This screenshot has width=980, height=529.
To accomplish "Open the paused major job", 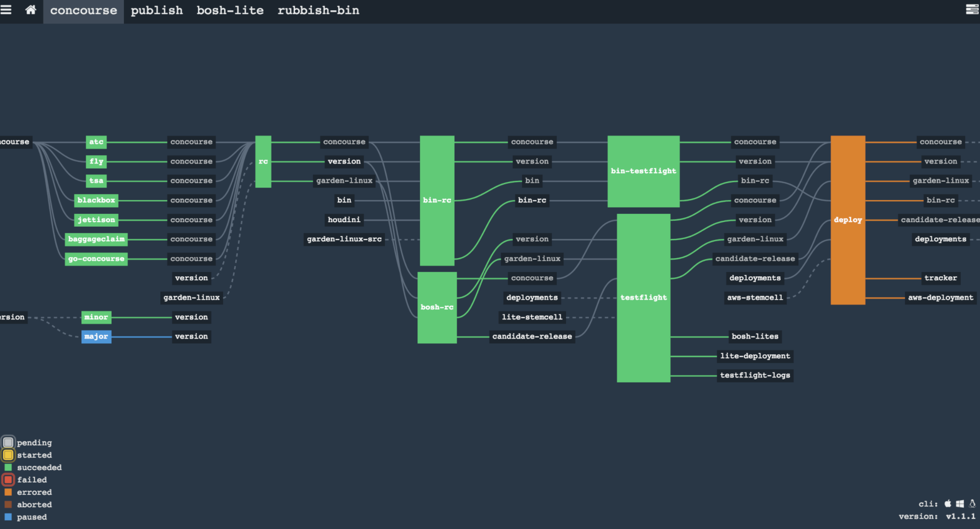I will point(96,336).
